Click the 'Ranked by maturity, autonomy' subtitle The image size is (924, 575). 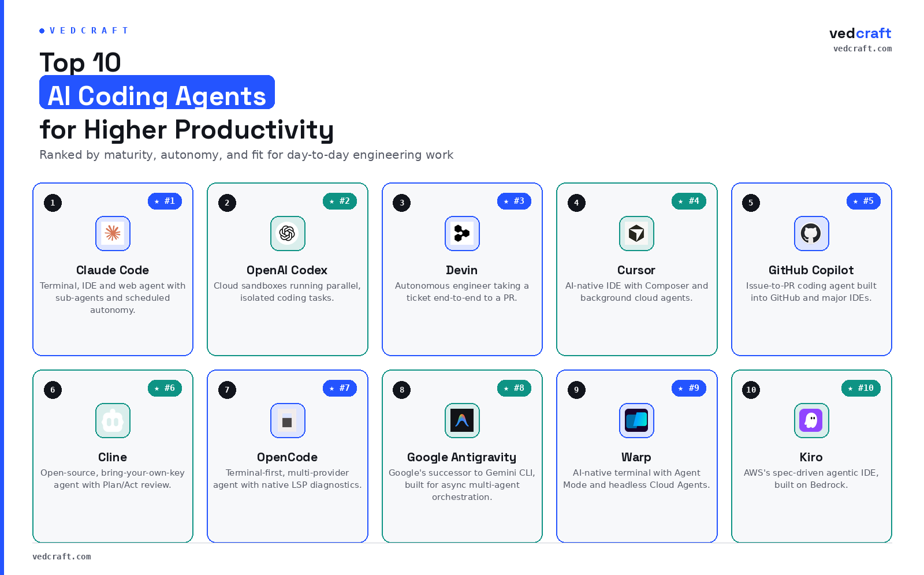click(247, 155)
